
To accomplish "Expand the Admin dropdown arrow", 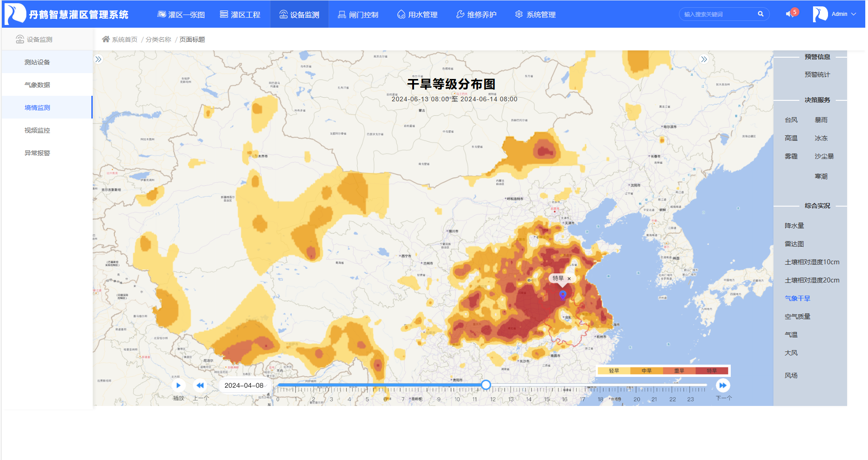I will point(853,14).
